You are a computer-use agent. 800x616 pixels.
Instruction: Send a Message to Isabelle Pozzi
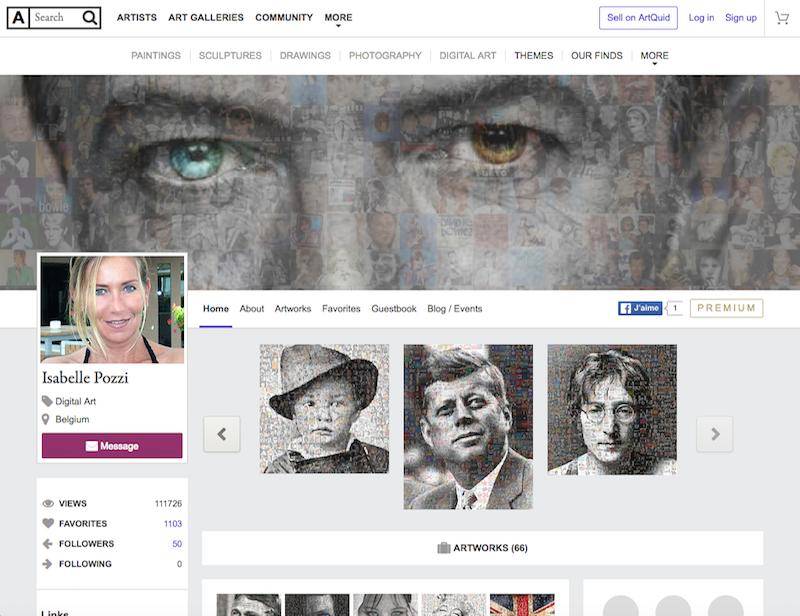(x=112, y=446)
